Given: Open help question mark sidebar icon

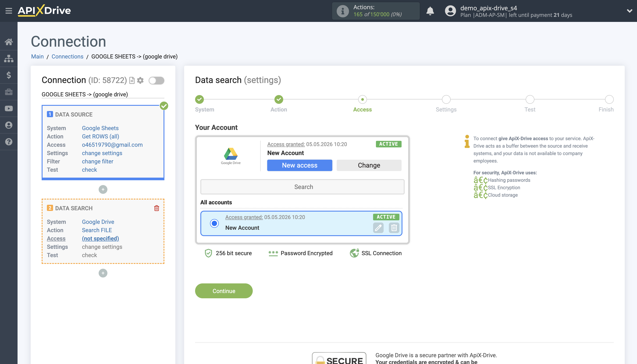Looking at the screenshot, I should [x=9, y=142].
